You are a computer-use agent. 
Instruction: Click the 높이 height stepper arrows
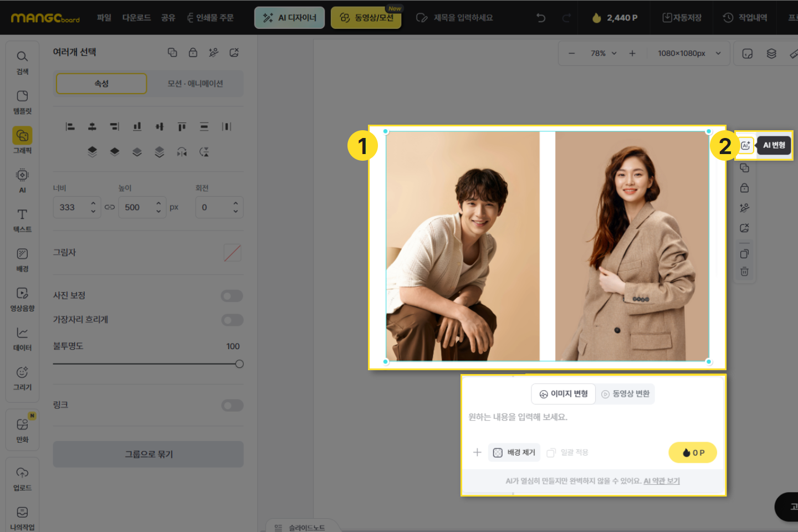(x=158, y=207)
